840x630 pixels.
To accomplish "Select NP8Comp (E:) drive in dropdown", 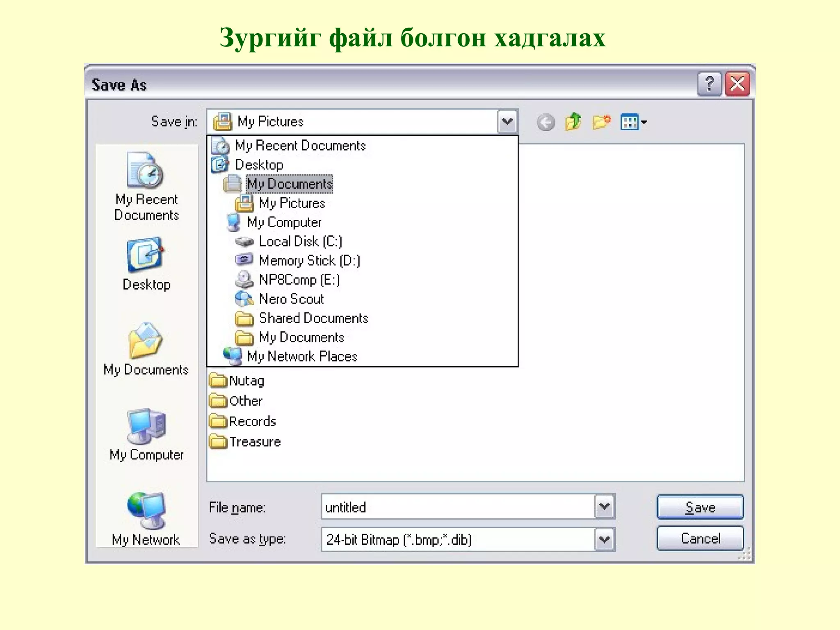I will (x=363, y=280).
